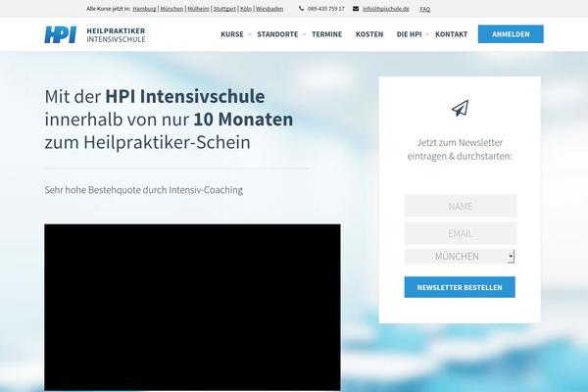Screen dimensions: 588x392
Task: Click the Anmelden button
Action: tap(511, 34)
